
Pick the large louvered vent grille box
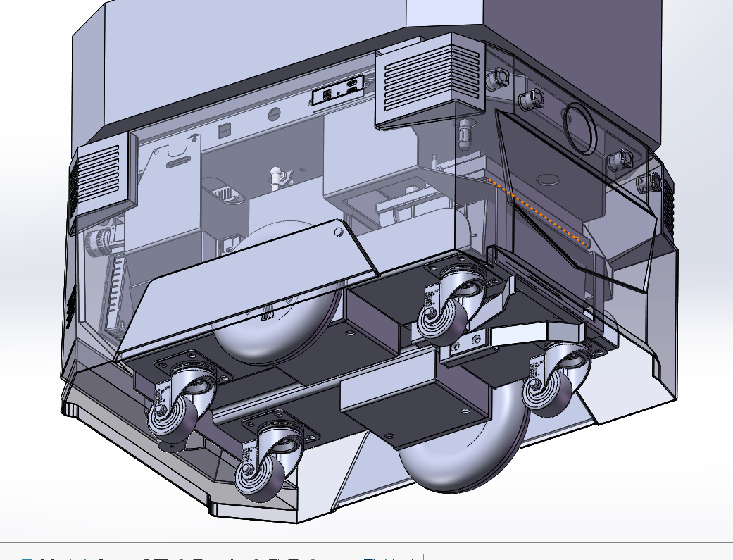pyautogui.click(x=430, y=80)
